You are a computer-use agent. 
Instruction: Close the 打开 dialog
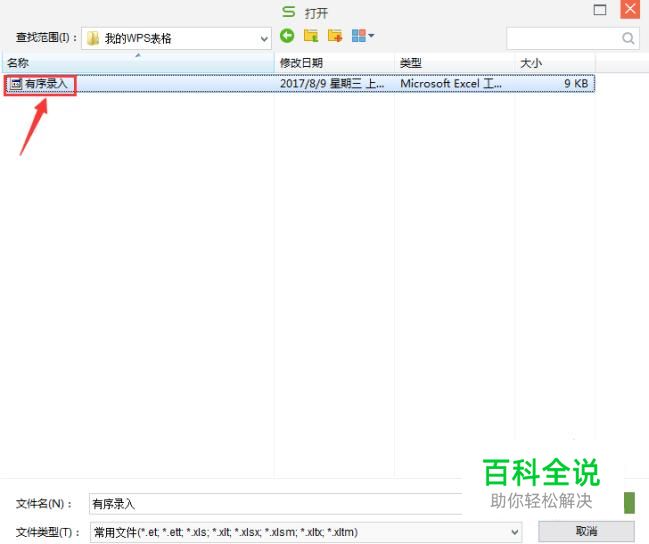pos(630,9)
